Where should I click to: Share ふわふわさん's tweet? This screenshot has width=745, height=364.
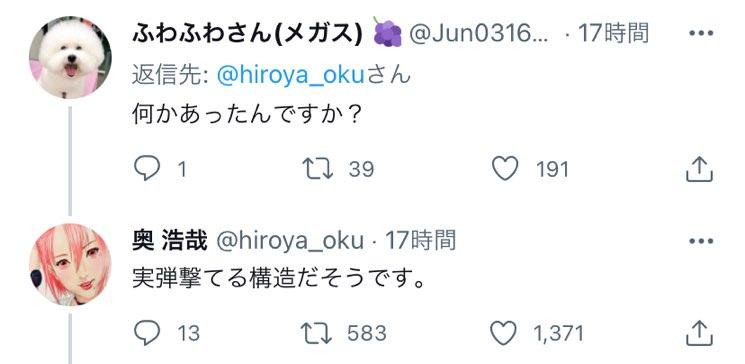pyautogui.click(x=699, y=170)
